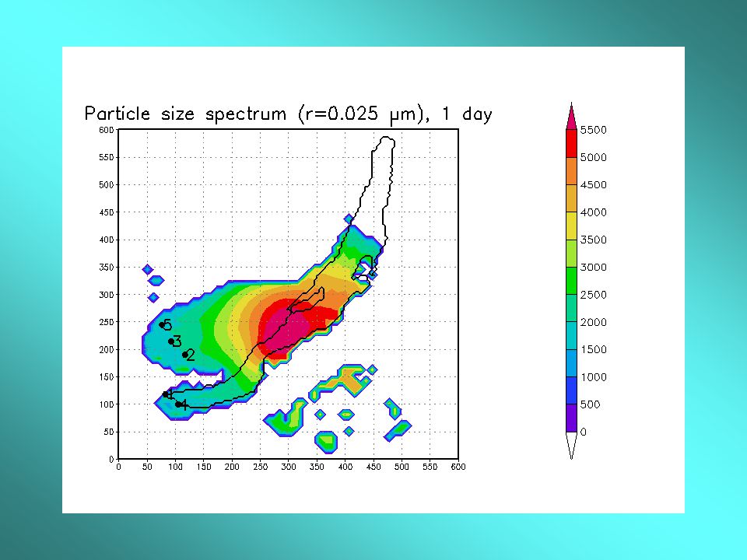The width and height of the screenshot is (747, 560).
Task: Click x-axis tick label 500
Action: tap(402, 467)
